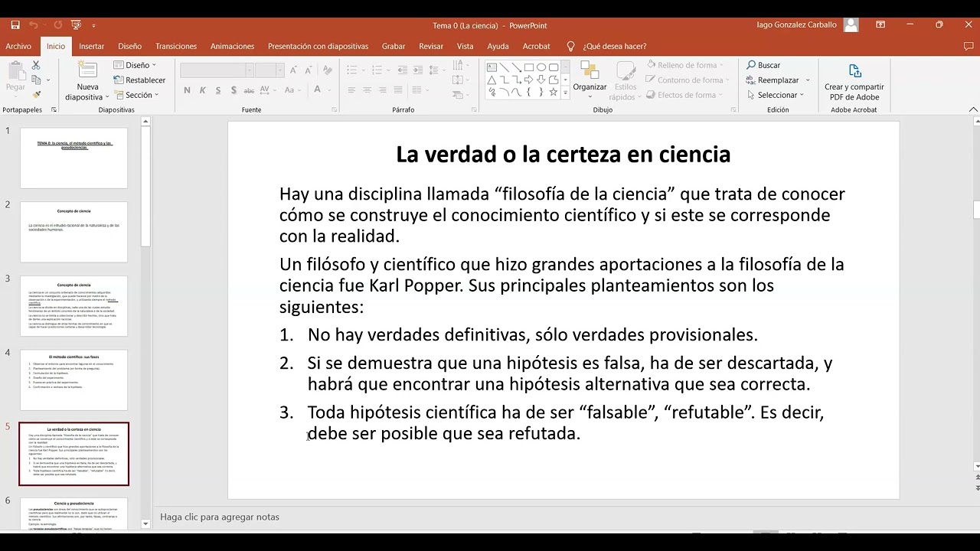
Task: Open ribbon display options button
Action: pos(881,25)
